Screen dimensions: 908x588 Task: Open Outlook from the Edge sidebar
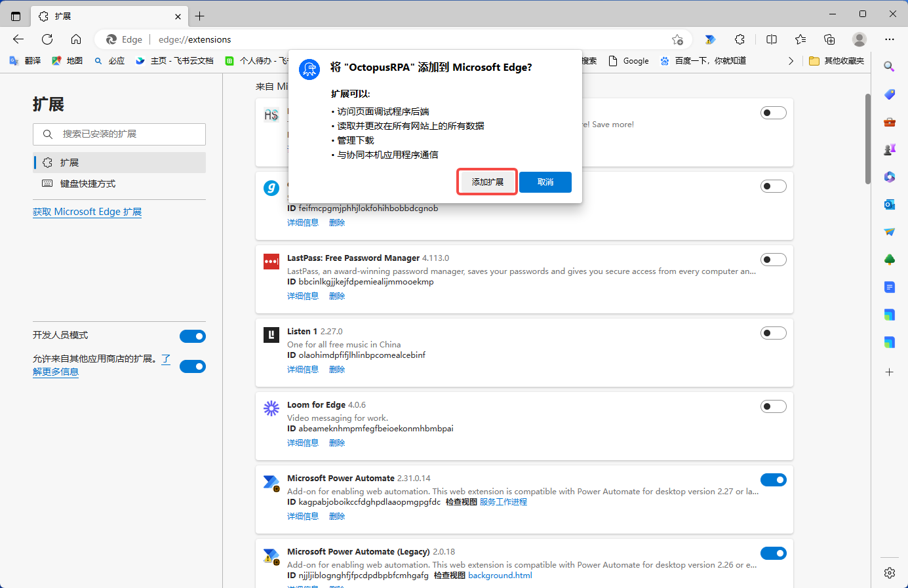[890, 205]
